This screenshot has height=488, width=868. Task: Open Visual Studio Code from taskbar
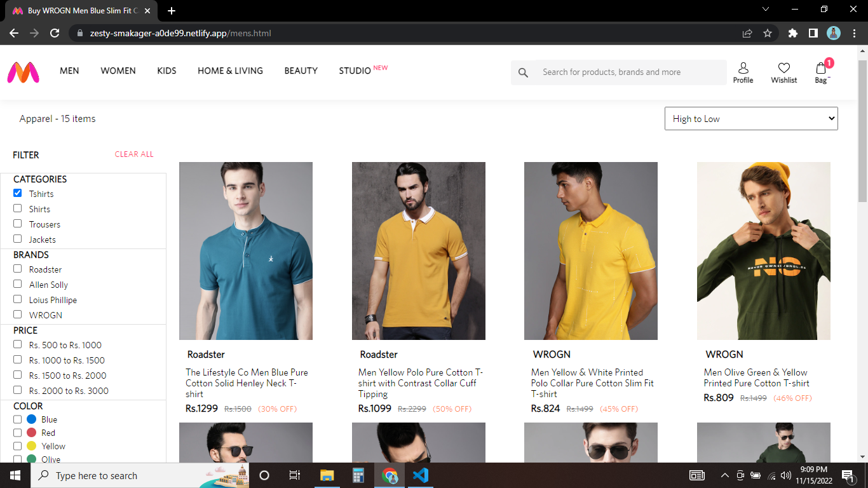click(420, 475)
